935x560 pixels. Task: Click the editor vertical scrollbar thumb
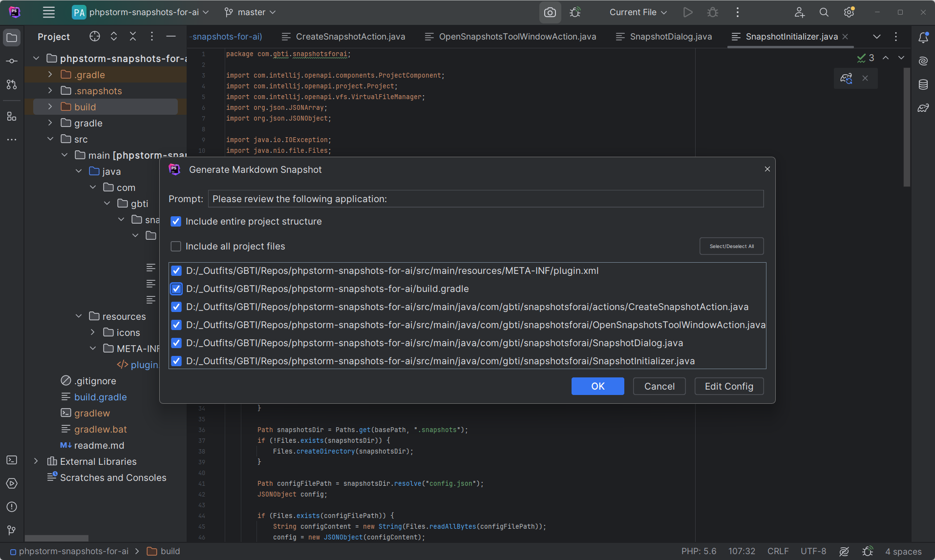[907, 127]
